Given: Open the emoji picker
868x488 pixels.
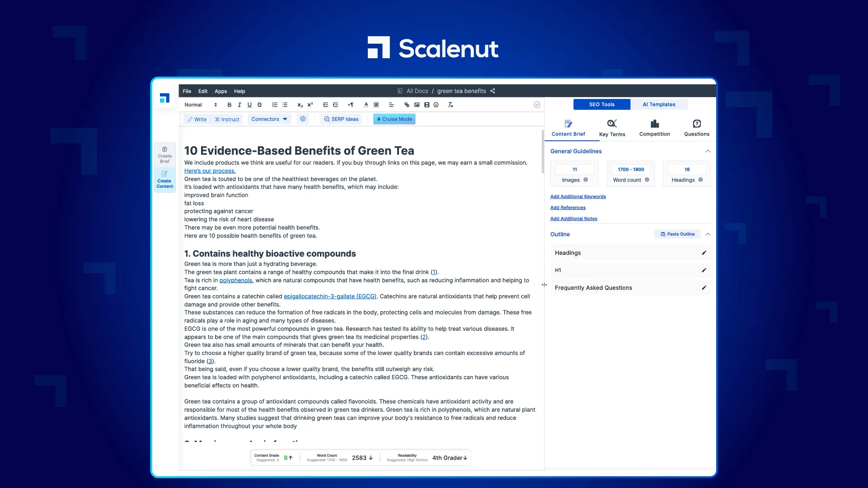Looking at the screenshot, I should click(436, 105).
